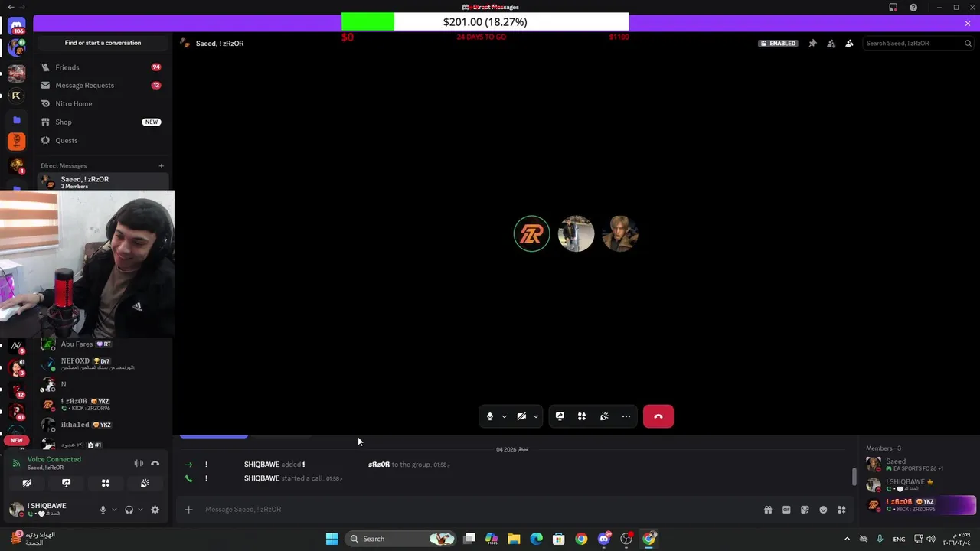Select Saeed in the members list
This screenshot has width=980, height=551.
click(x=920, y=465)
